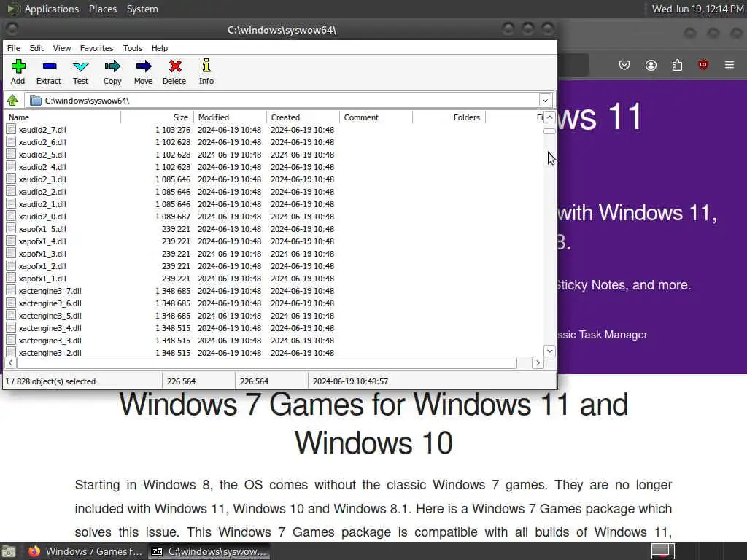Click the Add toolbar icon
The width and height of the screenshot is (747, 560).
pos(18,66)
